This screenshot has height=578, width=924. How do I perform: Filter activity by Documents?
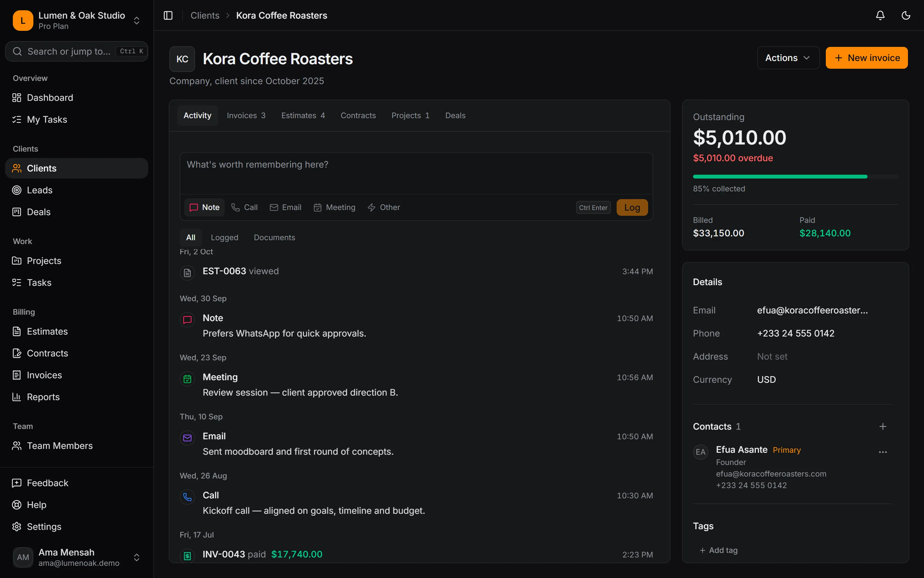274,237
